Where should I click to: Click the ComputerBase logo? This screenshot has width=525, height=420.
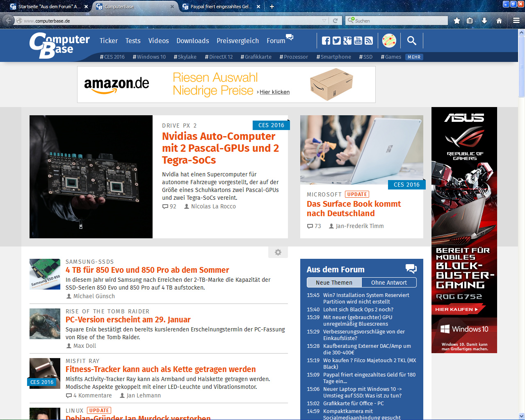(59, 45)
